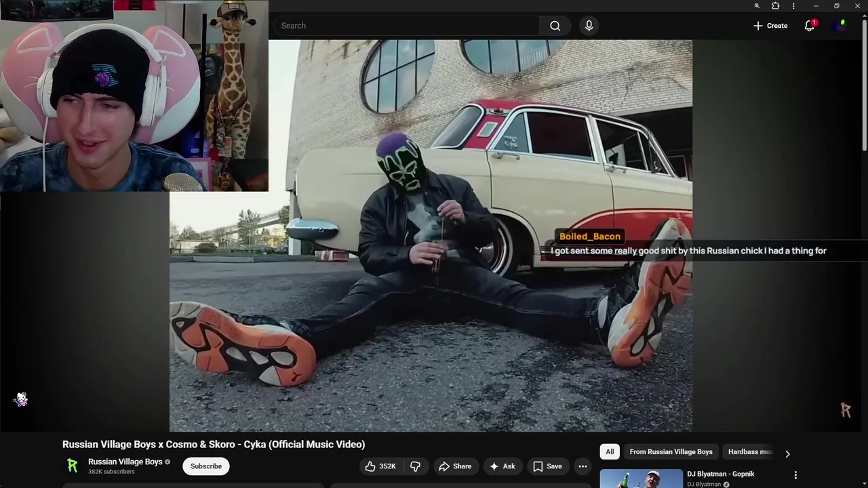Start voice search with microphone icon
This screenshot has width=868, height=488.
589,26
